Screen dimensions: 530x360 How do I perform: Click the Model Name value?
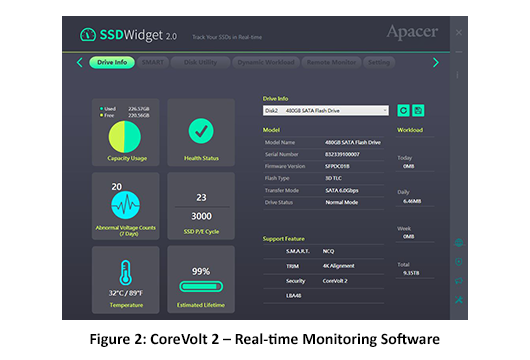coord(353,143)
